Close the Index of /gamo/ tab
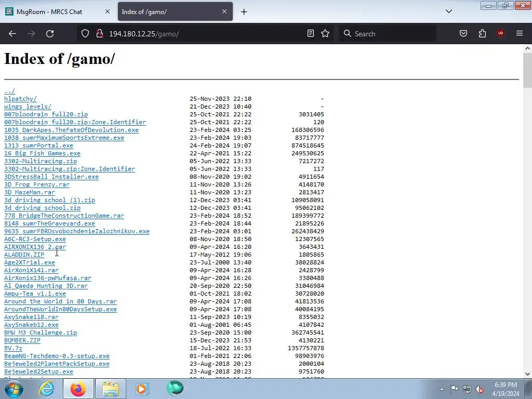 224,11
